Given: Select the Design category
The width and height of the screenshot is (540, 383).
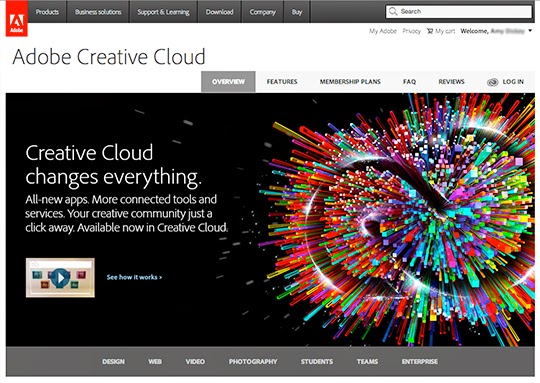Looking at the screenshot, I should click(113, 362).
